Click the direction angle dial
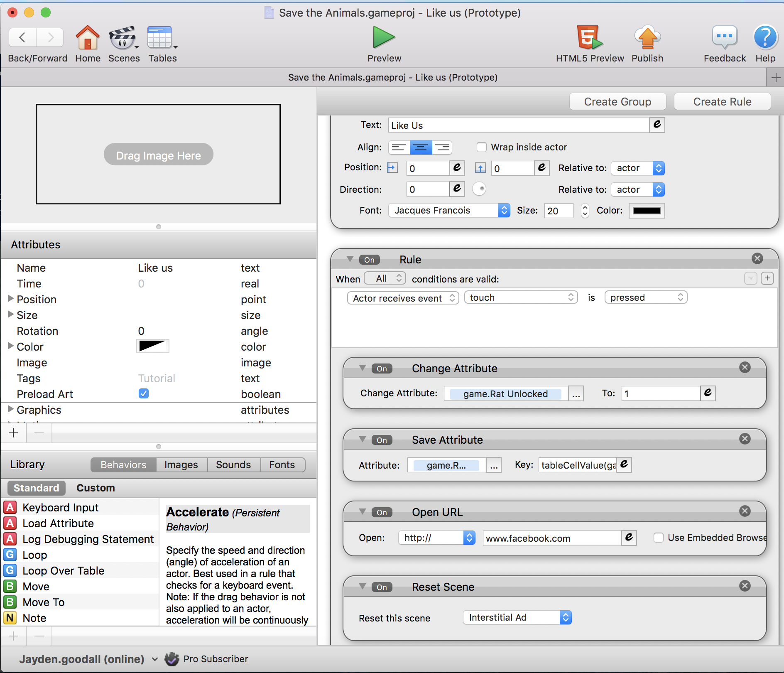This screenshot has width=784, height=673. click(479, 189)
